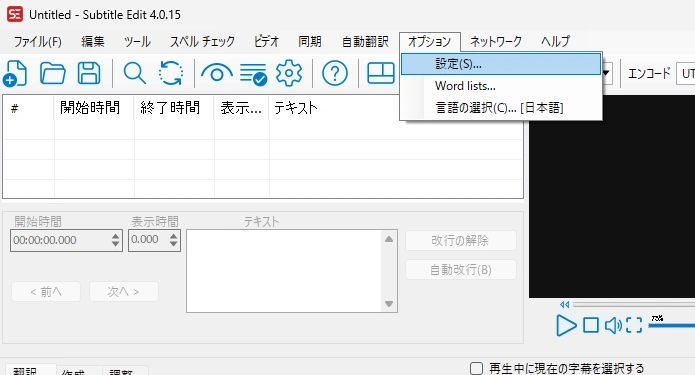Open the ビデオ menu
This screenshot has width=695, height=375.
(x=266, y=42)
